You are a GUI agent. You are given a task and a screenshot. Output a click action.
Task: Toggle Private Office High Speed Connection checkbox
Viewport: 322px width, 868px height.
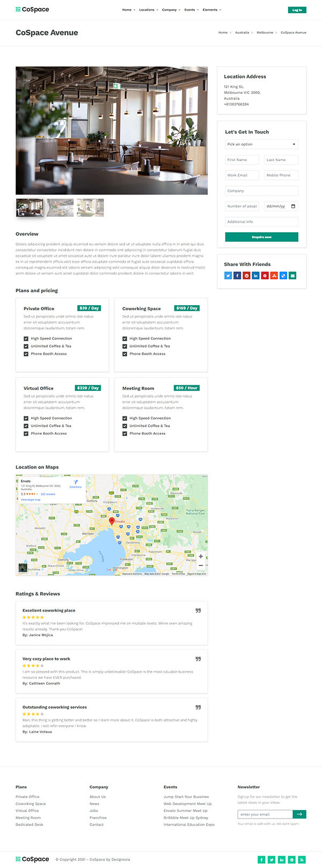(x=26, y=339)
